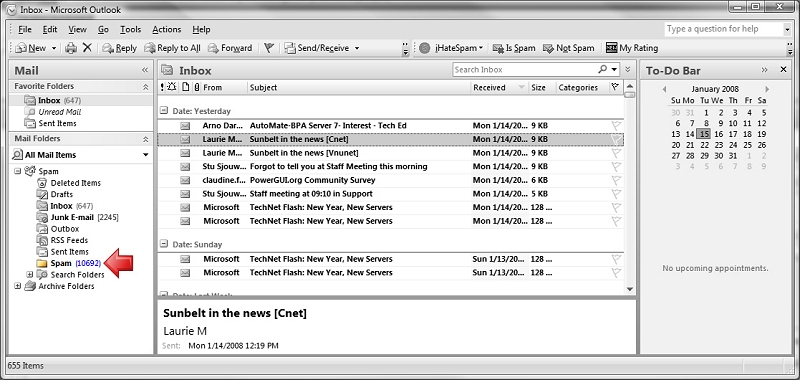Click the Delete X toolbar icon
Image resolution: width=800 pixels, height=380 pixels.
(x=87, y=48)
